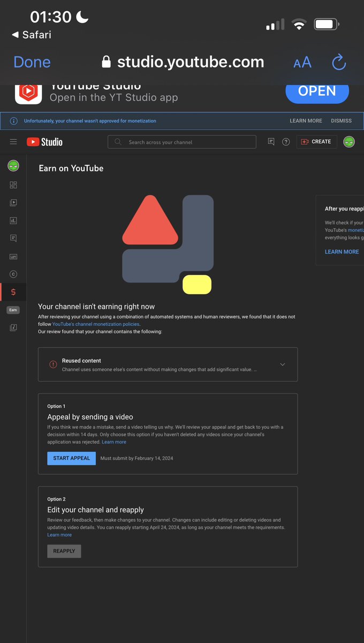364x643 pixels.
Task: Click LEARN MORE in the monetization banner
Action: coord(306,121)
